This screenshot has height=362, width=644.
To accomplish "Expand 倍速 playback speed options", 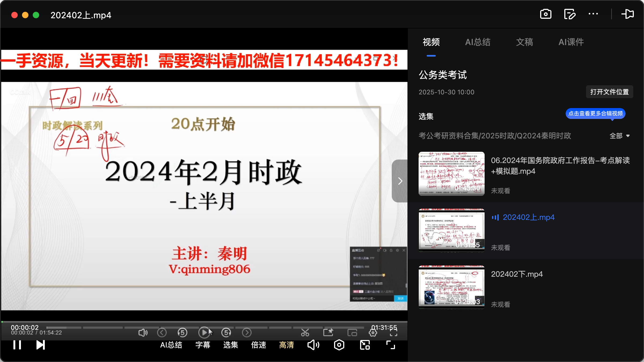I will coord(258,345).
